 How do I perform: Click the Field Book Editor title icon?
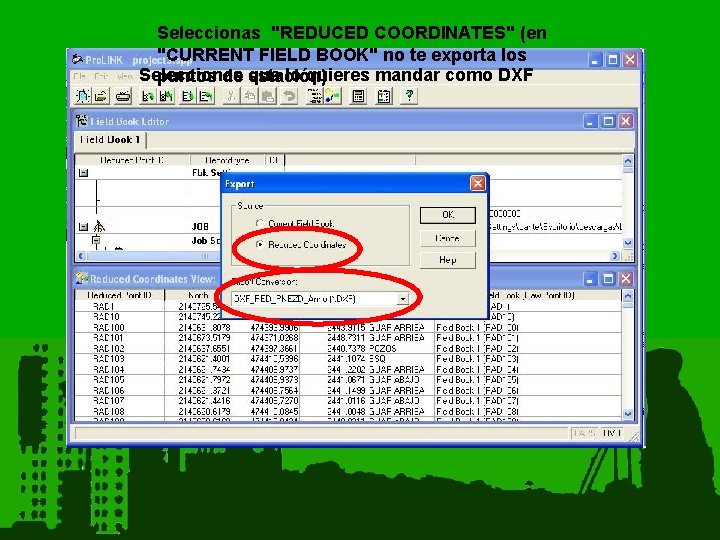coord(82,121)
